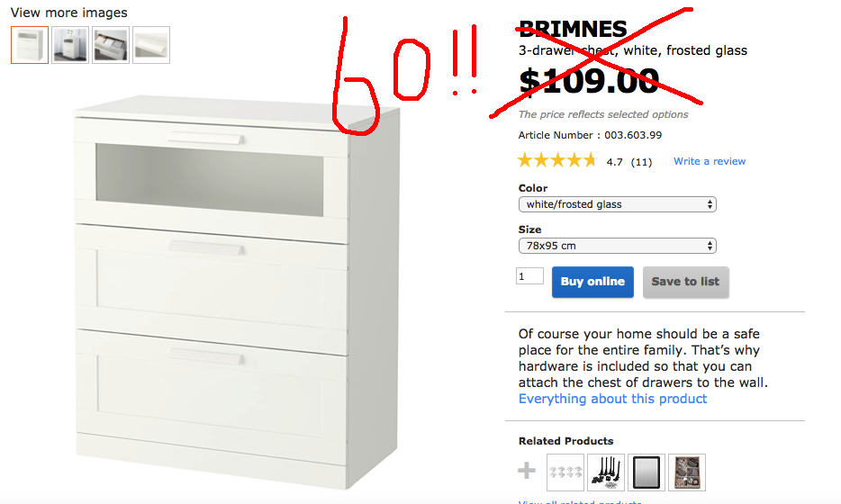Open Everything about this product link

612,399
